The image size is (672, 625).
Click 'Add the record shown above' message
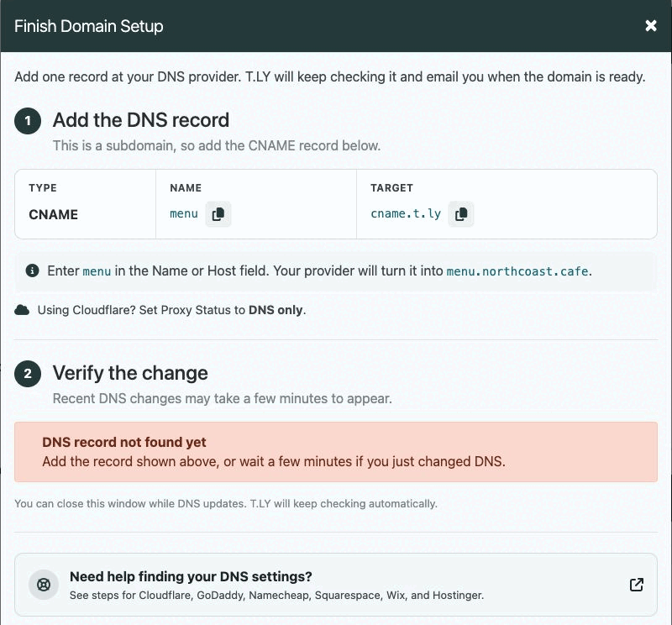274,462
